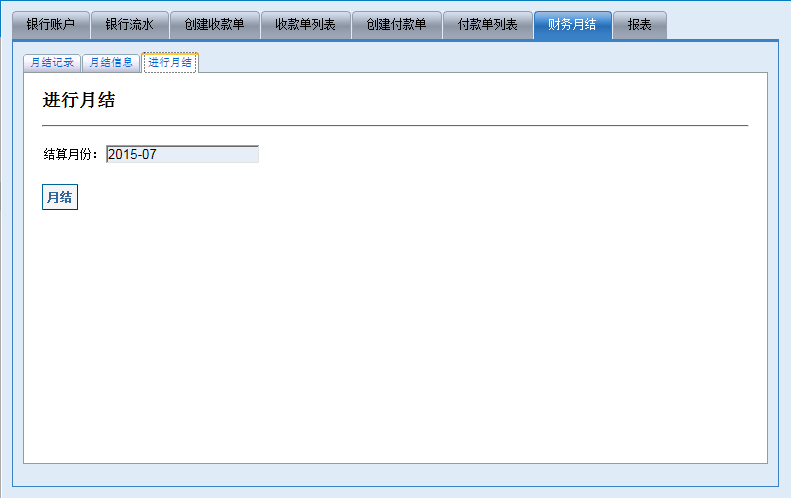Open the 创建付款单 tab
This screenshot has height=498, width=791.
pos(397,25)
